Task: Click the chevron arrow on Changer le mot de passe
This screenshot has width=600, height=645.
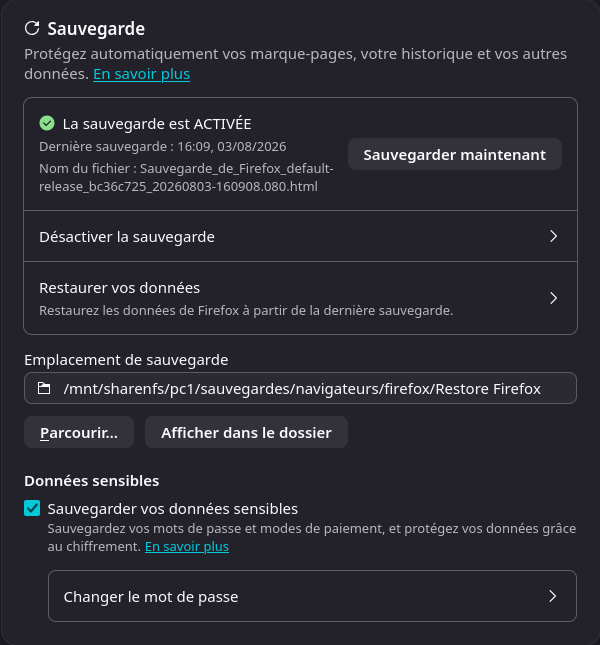Action: point(553,596)
